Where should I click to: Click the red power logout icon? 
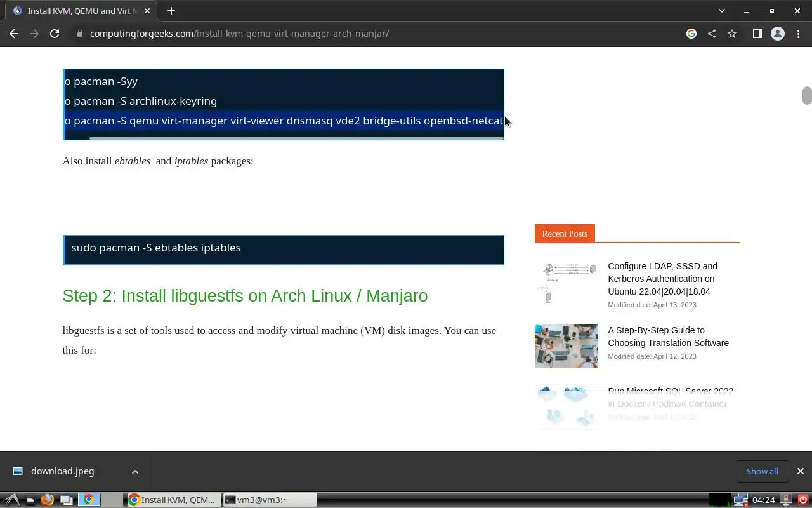pos(802,500)
